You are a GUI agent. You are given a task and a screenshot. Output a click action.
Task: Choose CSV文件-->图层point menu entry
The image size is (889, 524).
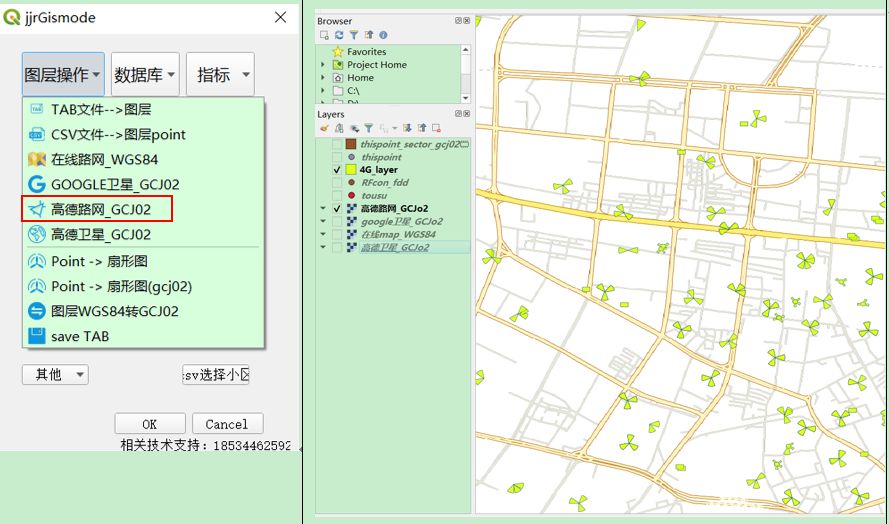tap(143, 134)
